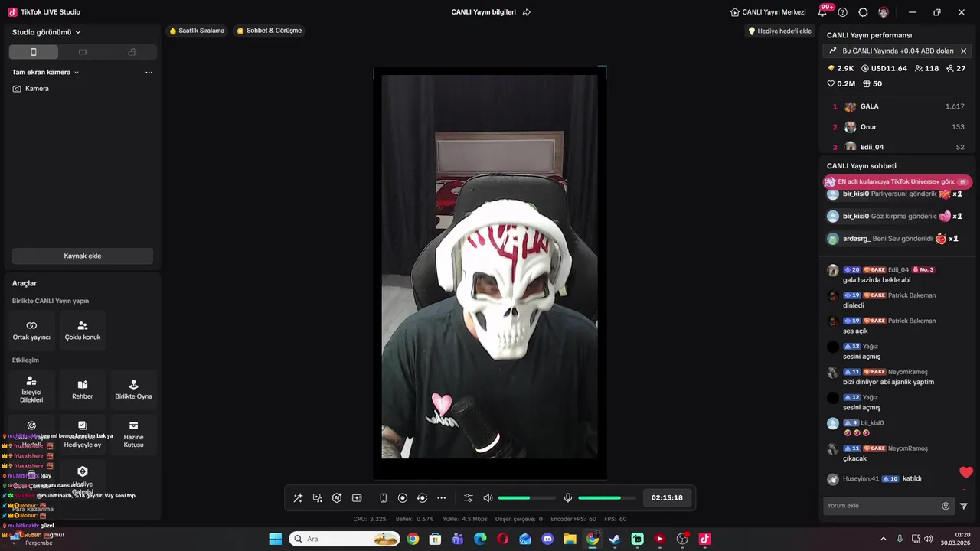Open the Windows Start menu
980x551 pixels.
click(x=276, y=539)
